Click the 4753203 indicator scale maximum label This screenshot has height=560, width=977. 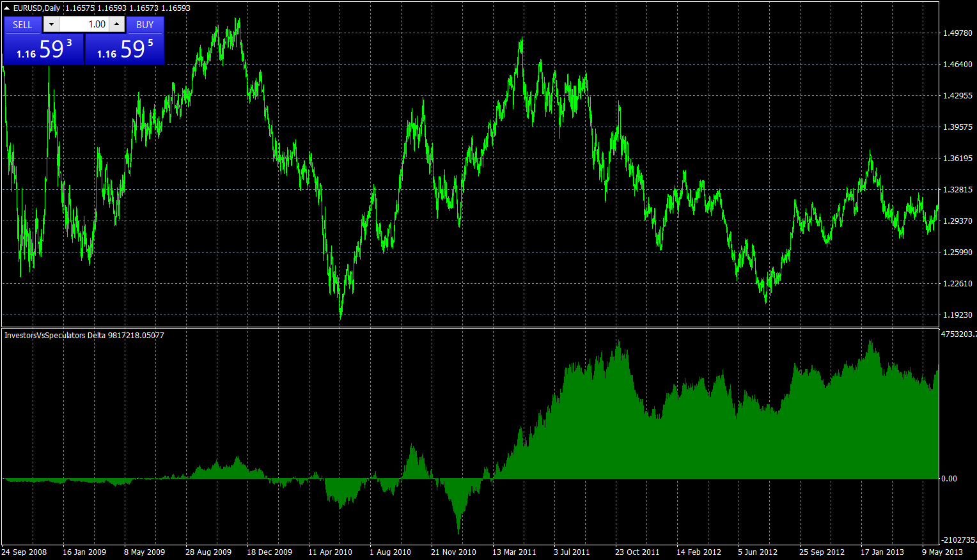(958, 334)
